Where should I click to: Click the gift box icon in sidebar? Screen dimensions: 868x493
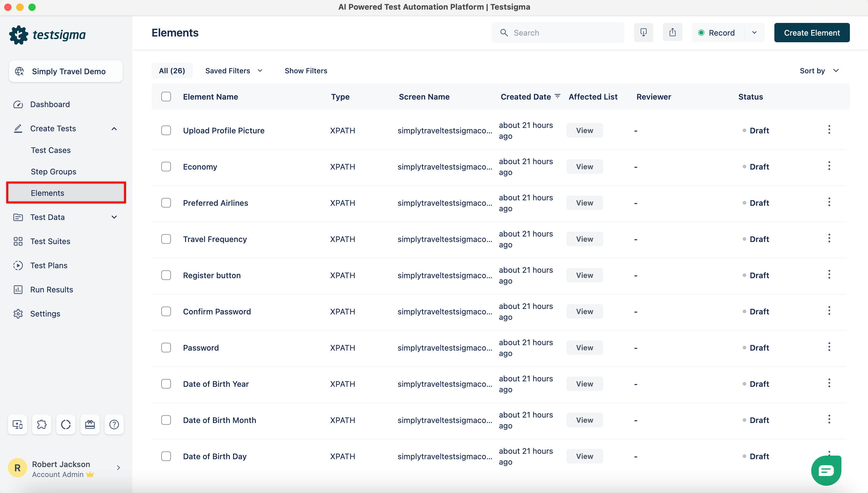[x=90, y=424]
